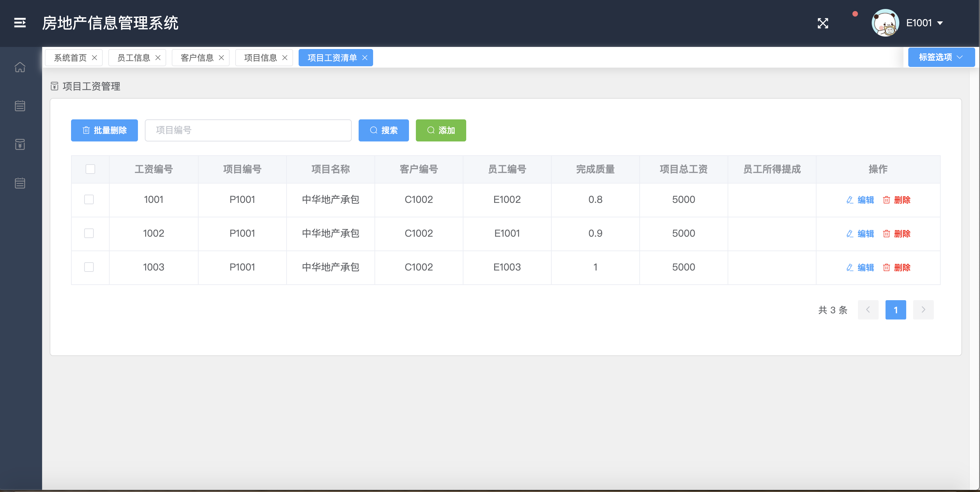This screenshot has width=980, height=492.
Task: Expand the E1001 user dropdown arrow
Action: 940,23
